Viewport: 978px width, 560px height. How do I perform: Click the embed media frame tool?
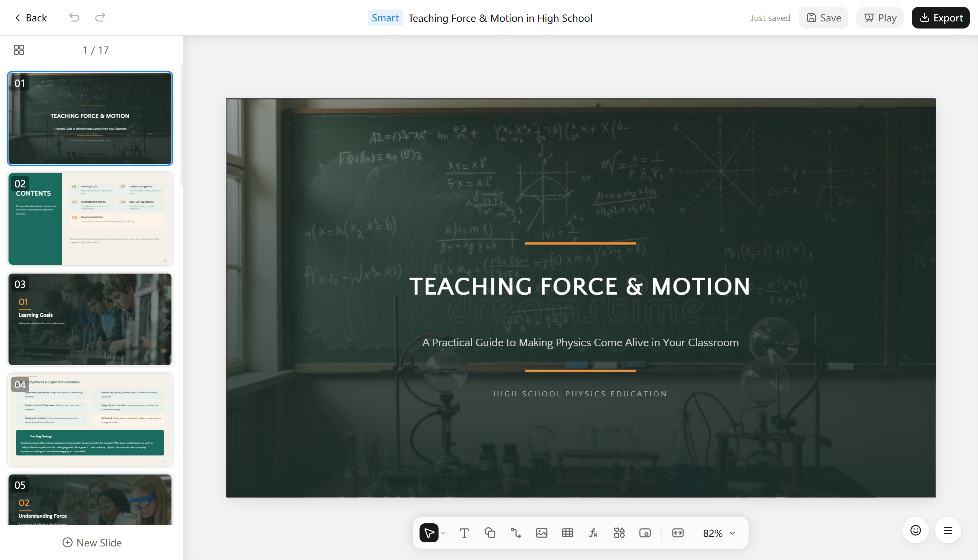point(645,533)
